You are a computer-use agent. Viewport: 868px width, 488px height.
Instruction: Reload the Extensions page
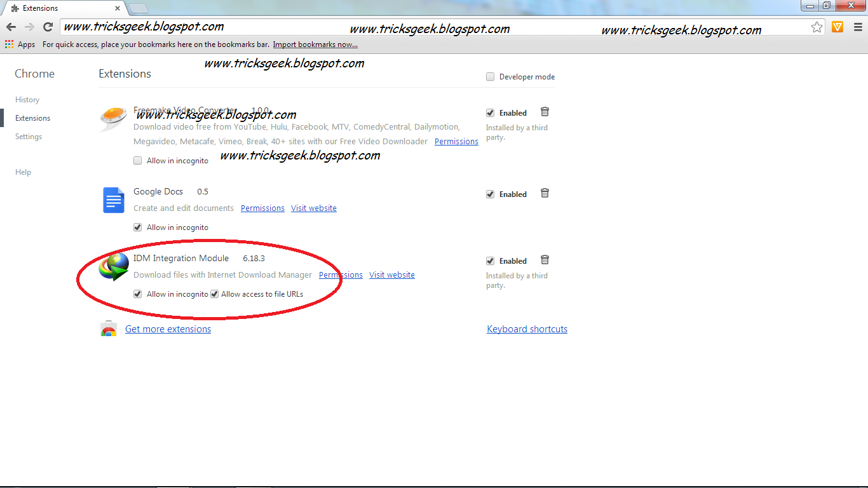48,27
